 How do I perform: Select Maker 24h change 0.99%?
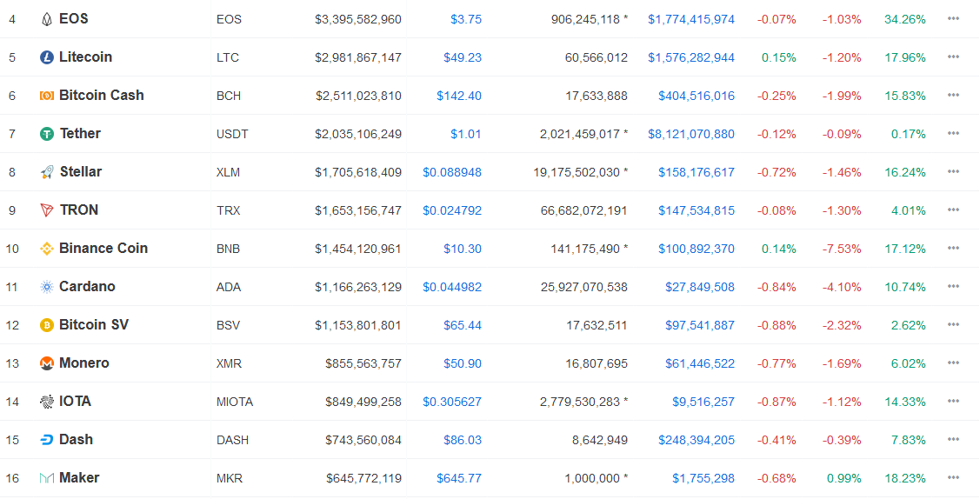click(x=844, y=478)
